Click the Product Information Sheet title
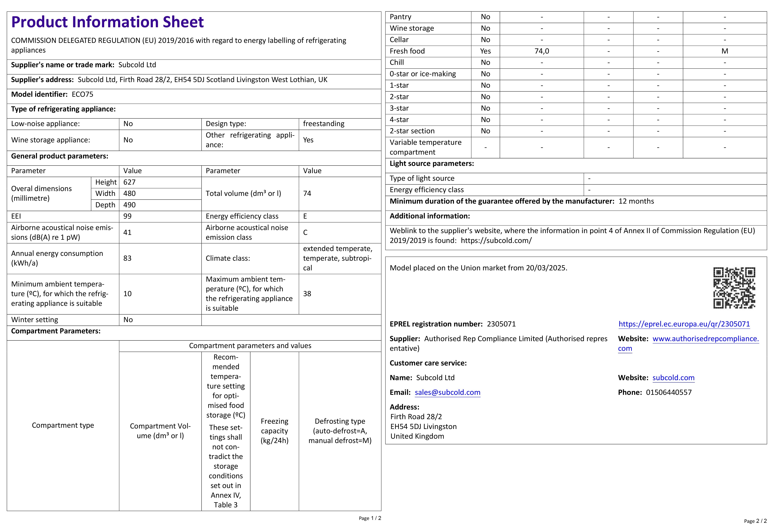Viewport: 774px width, 532px height. click(107, 22)
